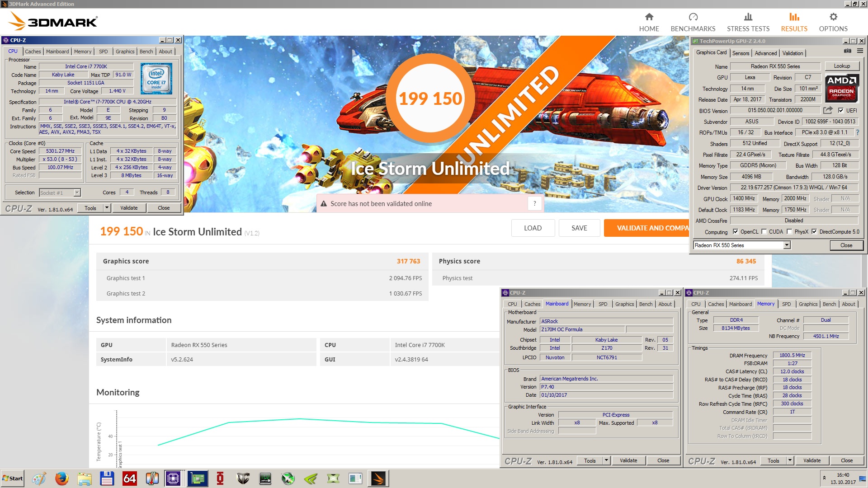Click the Intel Core i7 logo in CPU-Z

click(x=156, y=78)
